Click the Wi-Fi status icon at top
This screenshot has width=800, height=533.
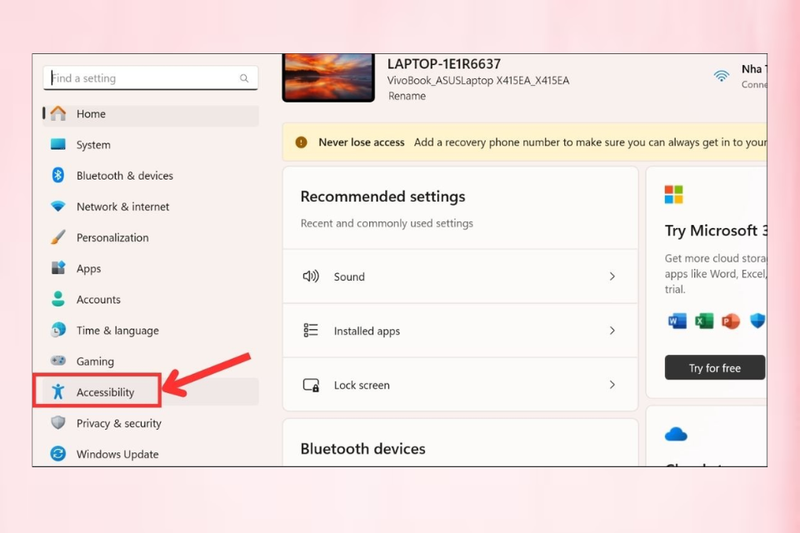point(721,76)
